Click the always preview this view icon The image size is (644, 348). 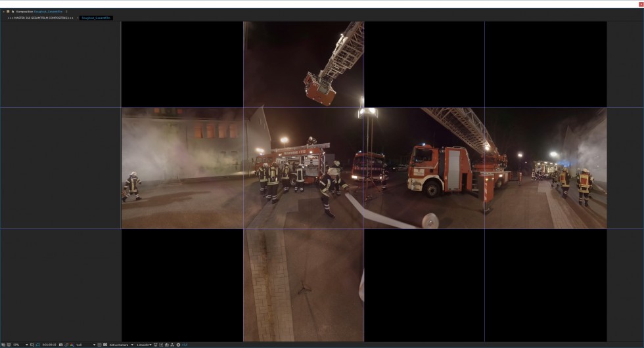3,345
